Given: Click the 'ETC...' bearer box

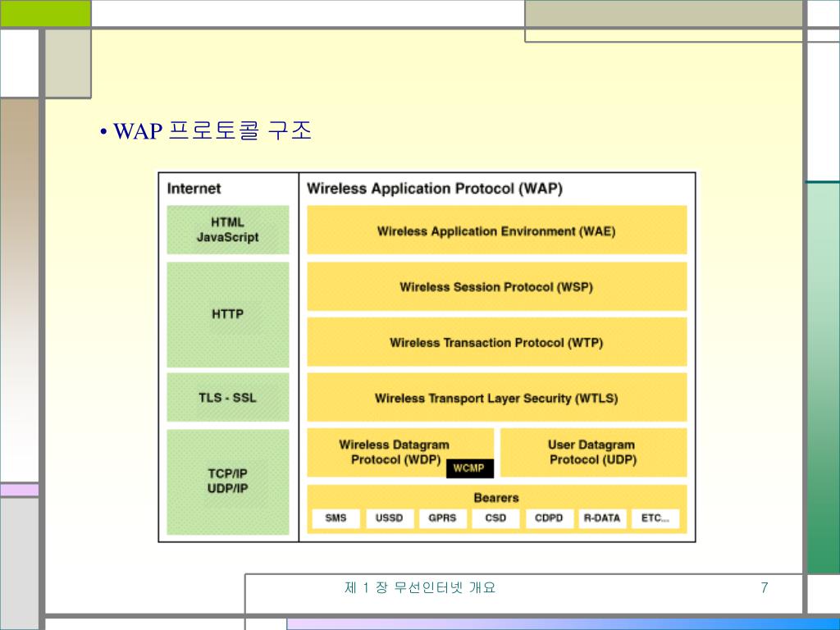Looking at the screenshot, I should click(x=655, y=518).
